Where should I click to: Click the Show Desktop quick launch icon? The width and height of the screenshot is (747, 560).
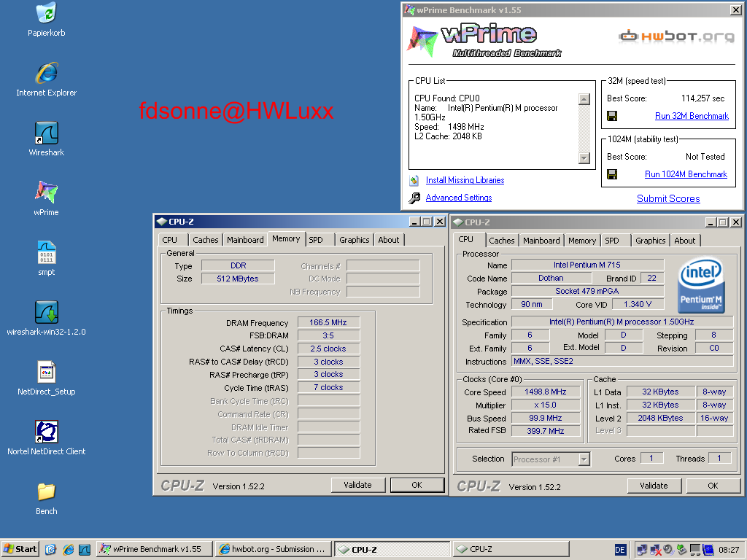(51, 550)
